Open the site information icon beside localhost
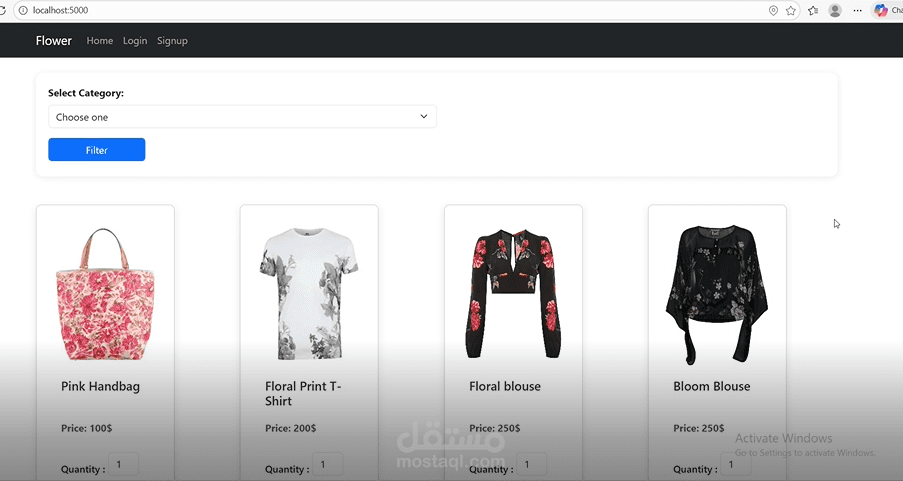This screenshot has height=481, width=903. (23, 10)
